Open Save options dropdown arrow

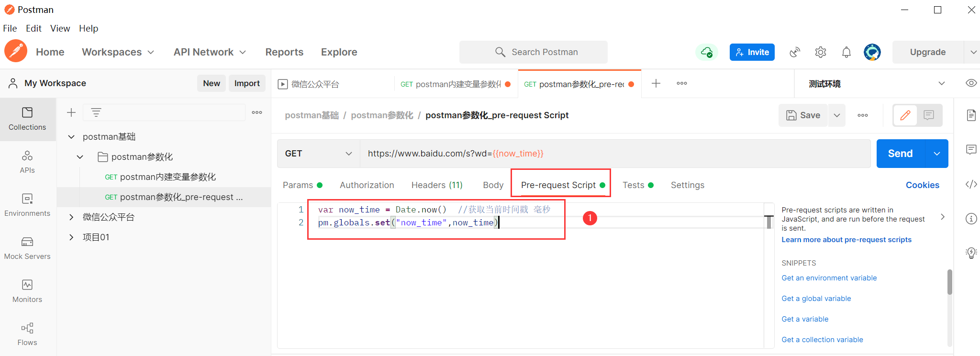tap(837, 115)
